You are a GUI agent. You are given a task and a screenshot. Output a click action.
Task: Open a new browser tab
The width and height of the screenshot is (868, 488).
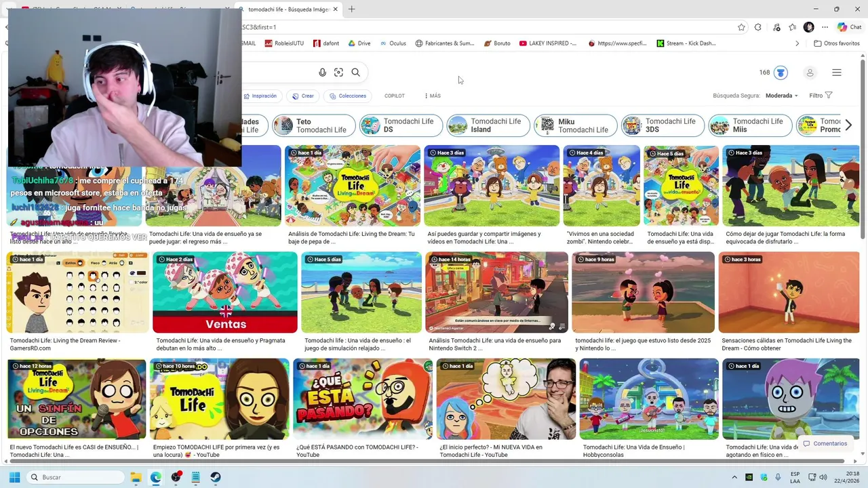tap(351, 9)
